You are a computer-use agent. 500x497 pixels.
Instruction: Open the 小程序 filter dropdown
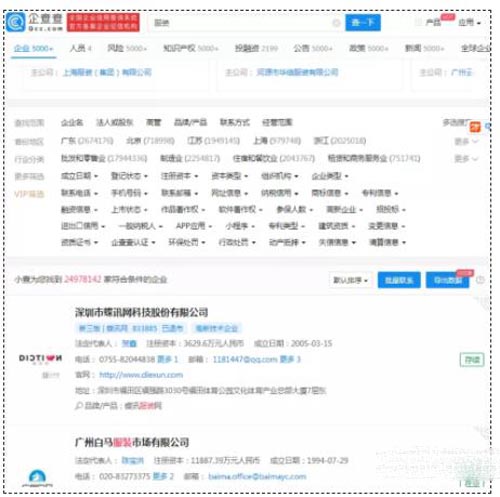pyautogui.click(x=240, y=226)
